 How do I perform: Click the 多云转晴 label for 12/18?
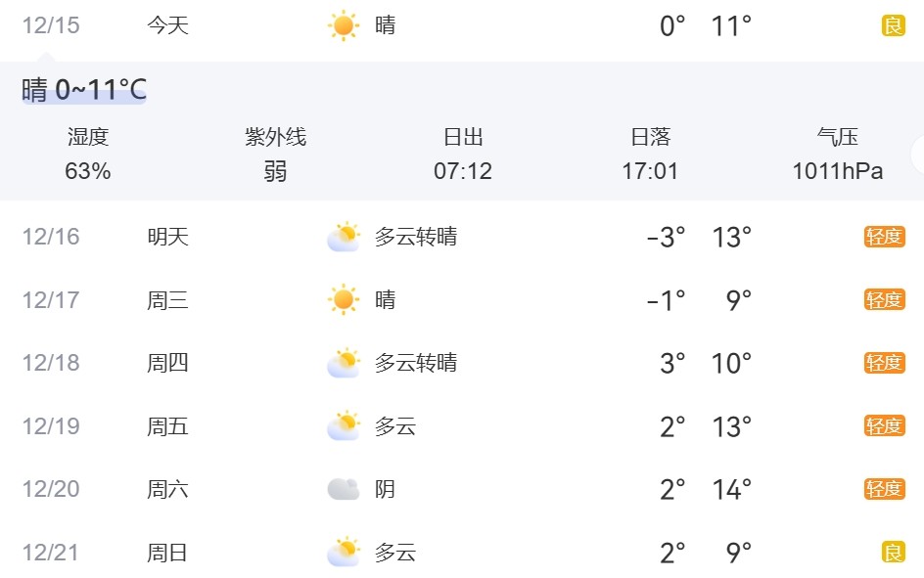416,363
